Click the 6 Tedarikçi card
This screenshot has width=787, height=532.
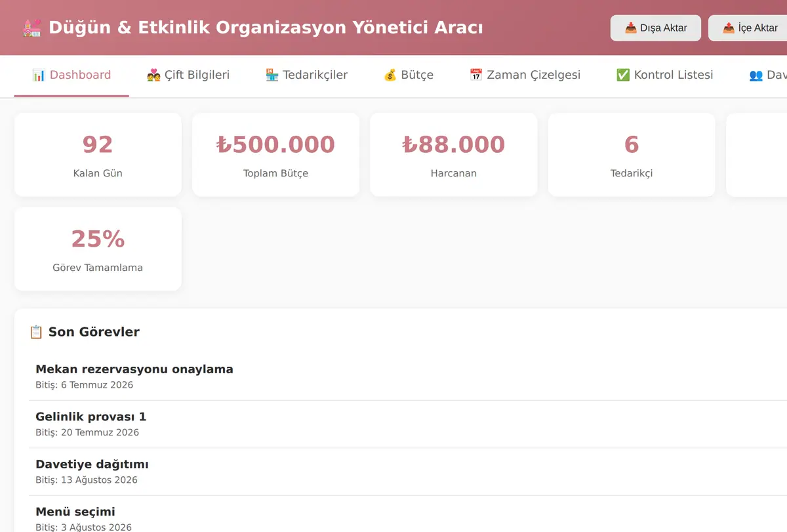point(632,154)
